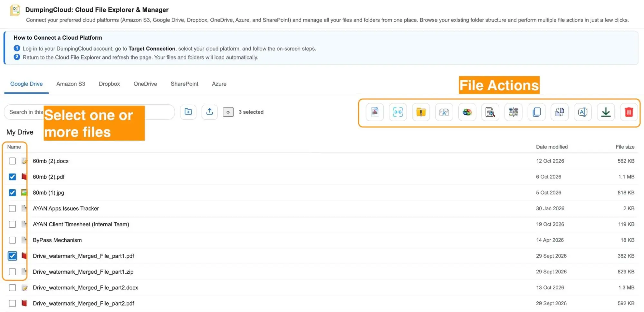Click the document with magnifier icon

point(490,112)
